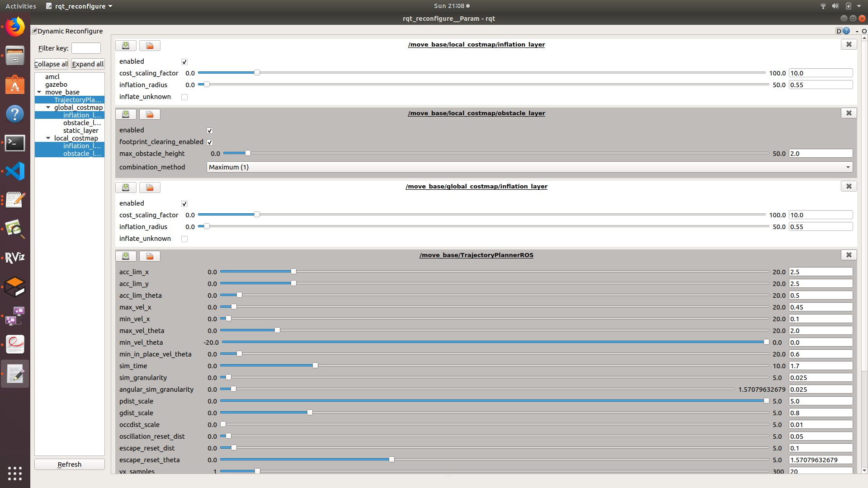Viewport: 868px width, 488px height.
Task: Collapse the move_base tree node
Action: tap(39, 92)
